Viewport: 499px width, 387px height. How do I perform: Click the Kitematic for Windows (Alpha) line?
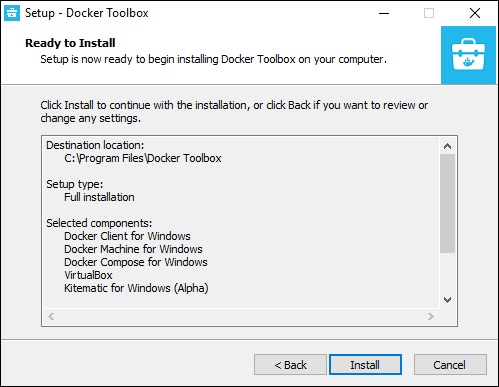point(136,288)
